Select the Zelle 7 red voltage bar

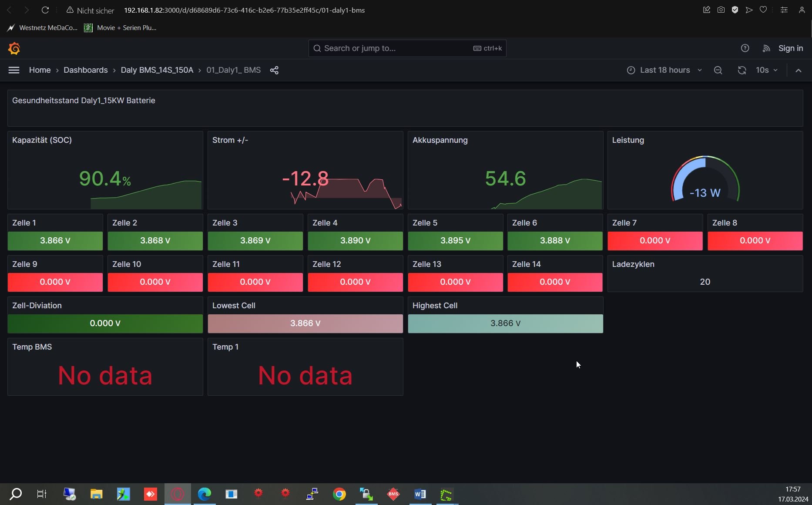[x=655, y=241]
